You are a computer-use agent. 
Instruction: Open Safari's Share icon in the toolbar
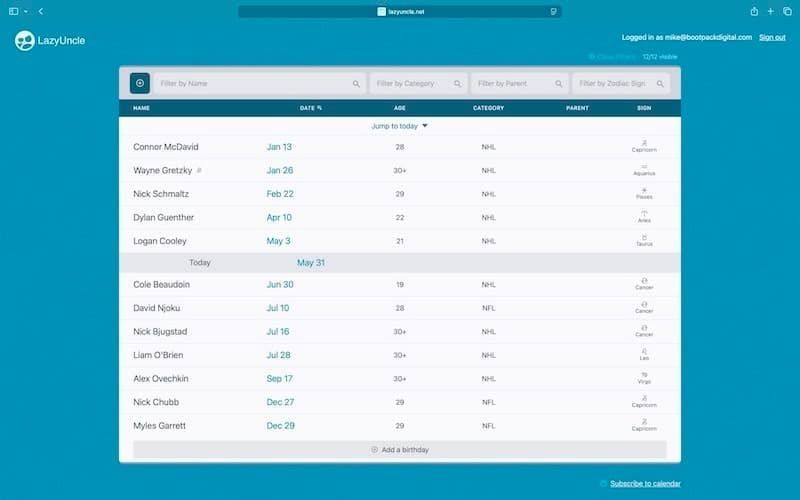click(x=753, y=11)
